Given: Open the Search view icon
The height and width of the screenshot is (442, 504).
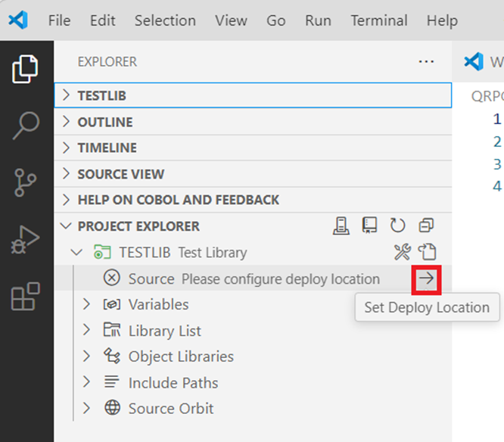Looking at the screenshot, I should point(26,126).
